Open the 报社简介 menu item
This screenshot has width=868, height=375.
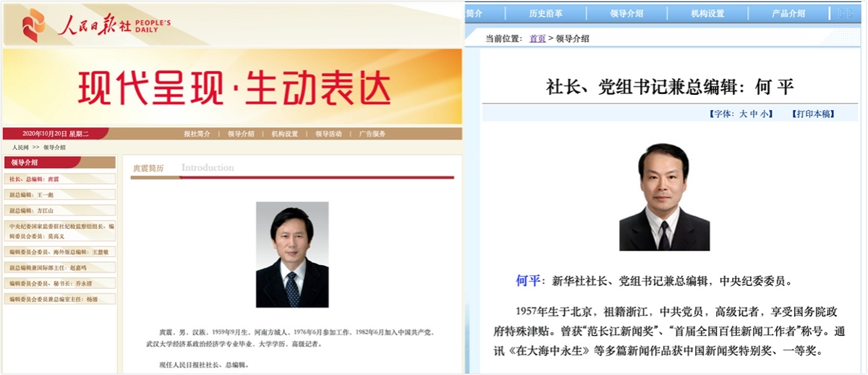coord(197,134)
